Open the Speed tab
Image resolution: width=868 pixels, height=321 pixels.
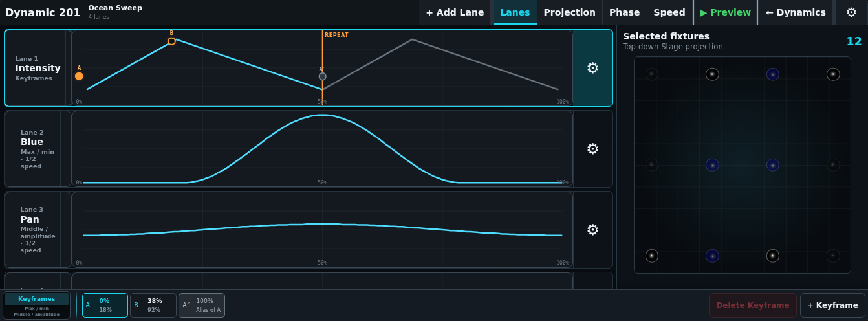[669, 12]
